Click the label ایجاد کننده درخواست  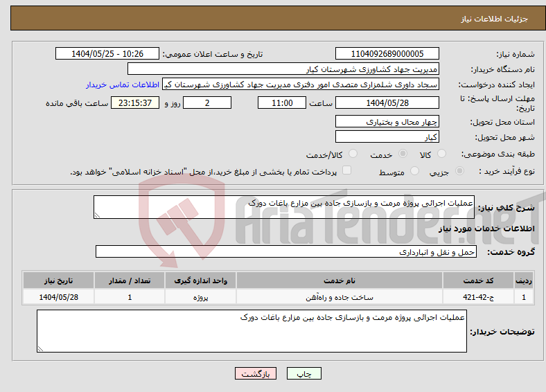(497, 85)
